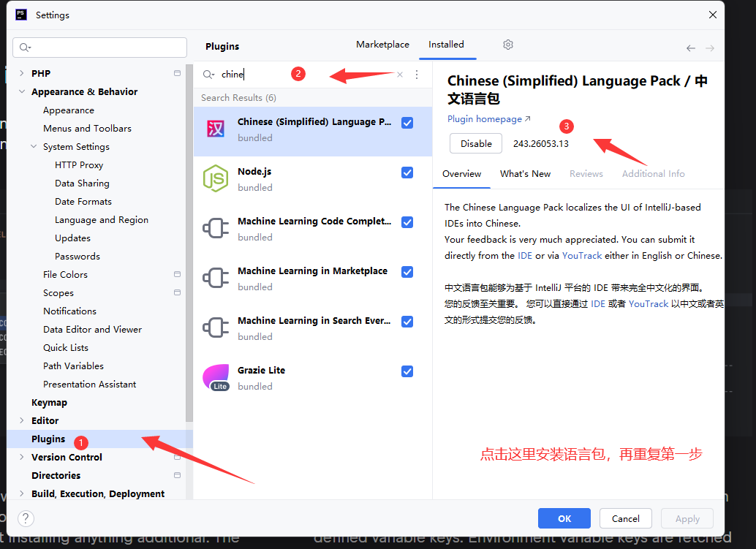
Task: Click the Disable plugin button
Action: click(476, 143)
